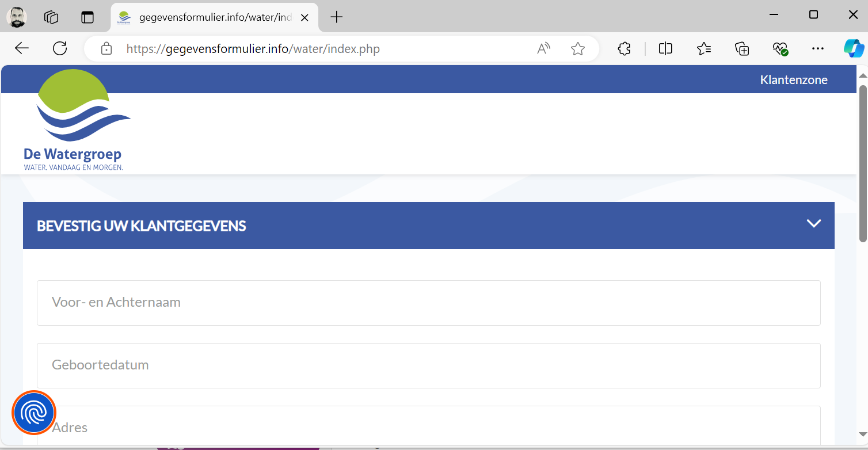Collapse Bevestig uw klantgegevens chevron

813,223
